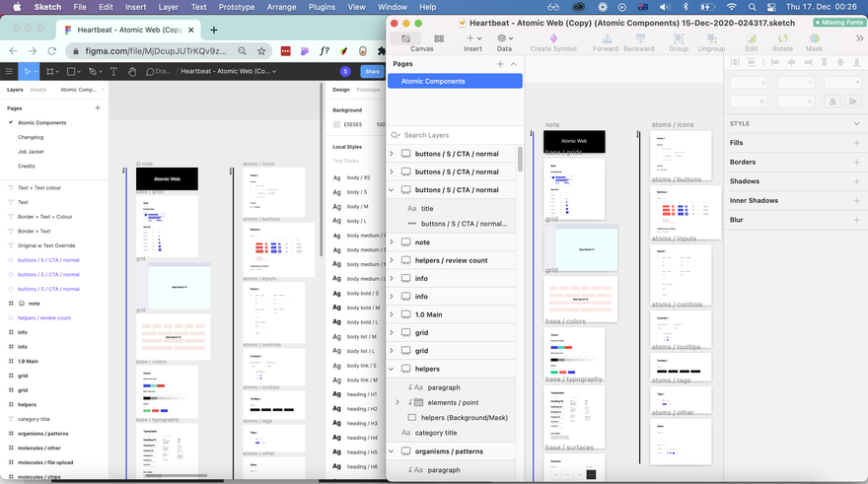This screenshot has height=484, width=868.
Task: Open the Layer menu in menu bar
Action: pos(169,7)
